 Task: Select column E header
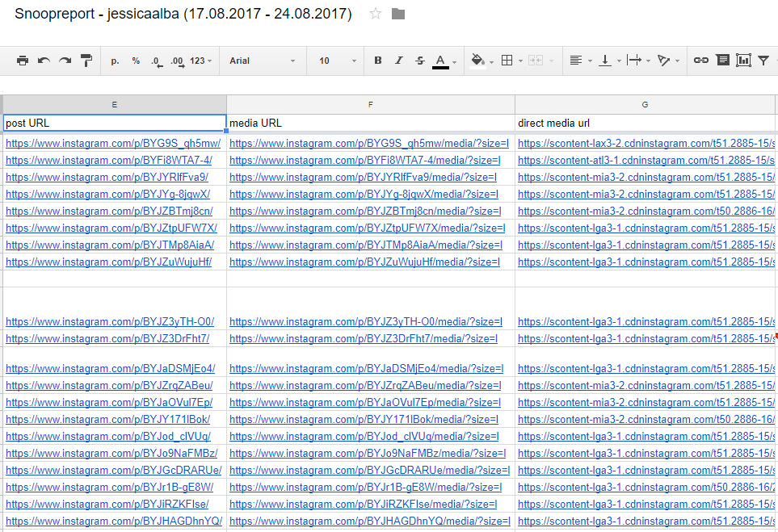115,105
